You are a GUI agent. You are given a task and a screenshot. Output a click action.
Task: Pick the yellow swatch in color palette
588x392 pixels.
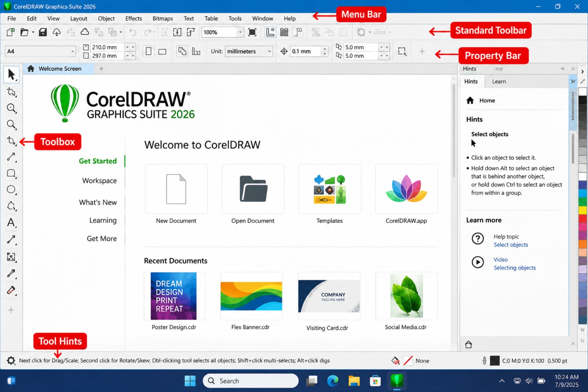pyautogui.click(x=582, y=210)
